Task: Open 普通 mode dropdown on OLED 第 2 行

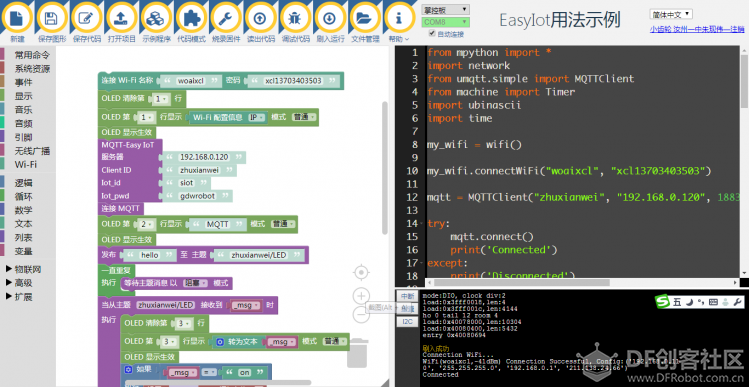Action: coord(282,224)
